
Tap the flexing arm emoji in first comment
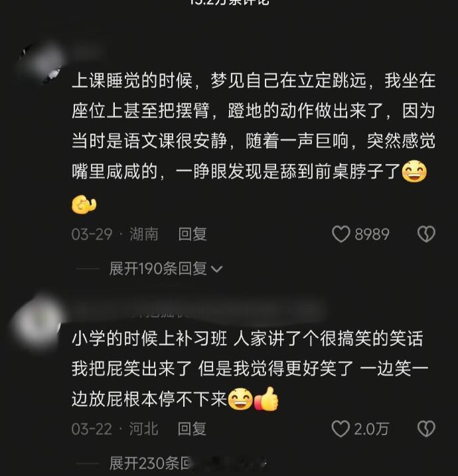84,204
